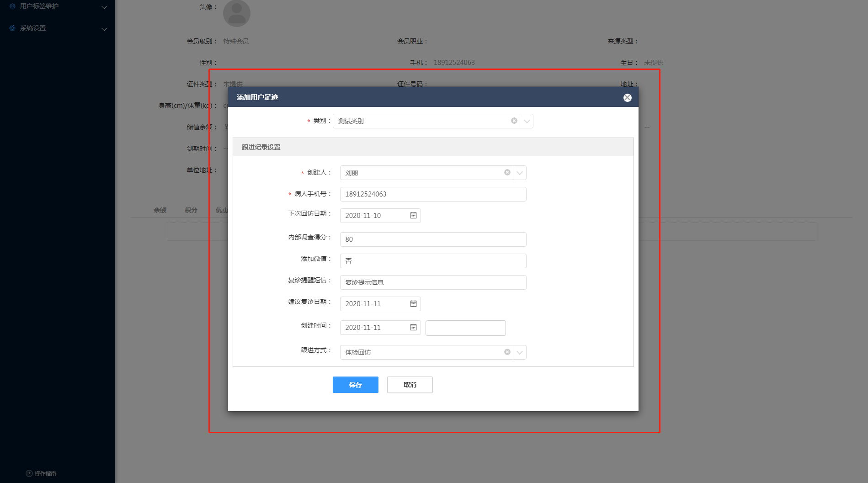The width and height of the screenshot is (868, 483).
Task: Open the 类别 dropdown arrow
Action: [527, 121]
